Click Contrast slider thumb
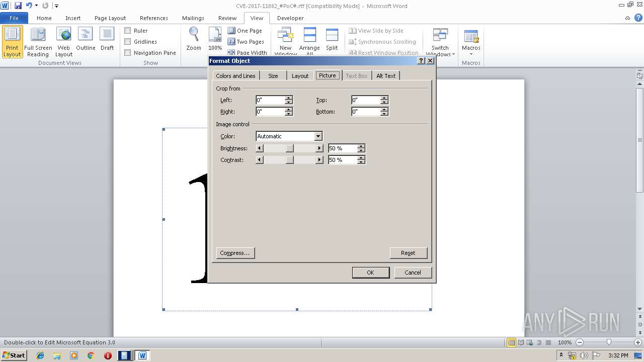The image size is (644, 362). click(289, 160)
